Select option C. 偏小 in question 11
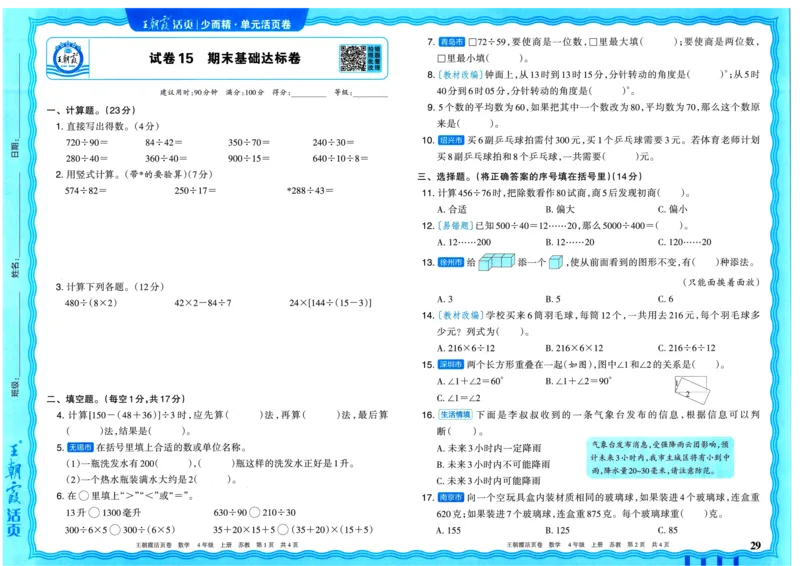800x566 pixels. pyautogui.click(x=672, y=209)
